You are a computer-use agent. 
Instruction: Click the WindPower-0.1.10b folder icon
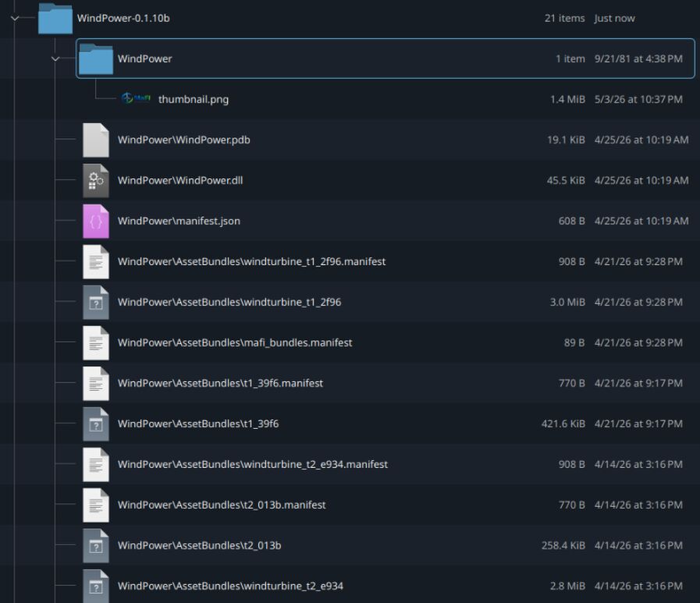(x=55, y=18)
